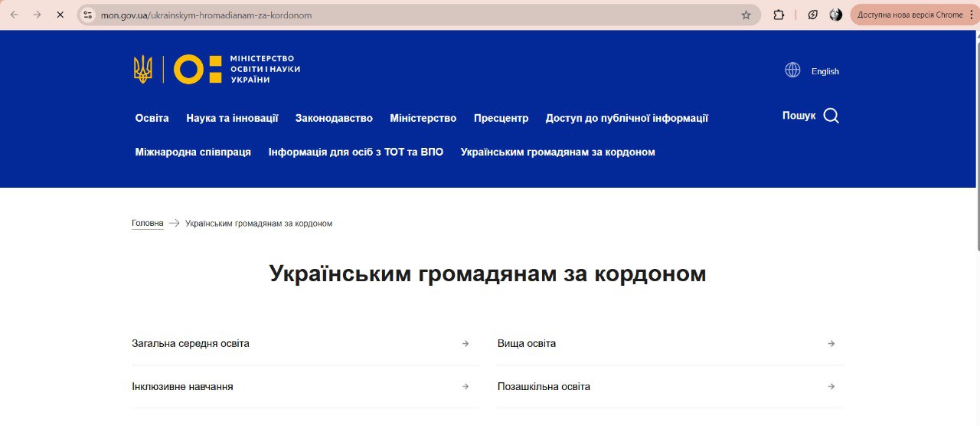Click the Ukrainian trident emblem logo
980x426 pixels.
click(x=143, y=70)
